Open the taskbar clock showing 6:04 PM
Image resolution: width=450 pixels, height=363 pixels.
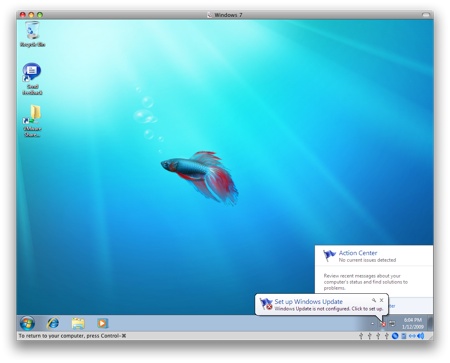(413, 323)
